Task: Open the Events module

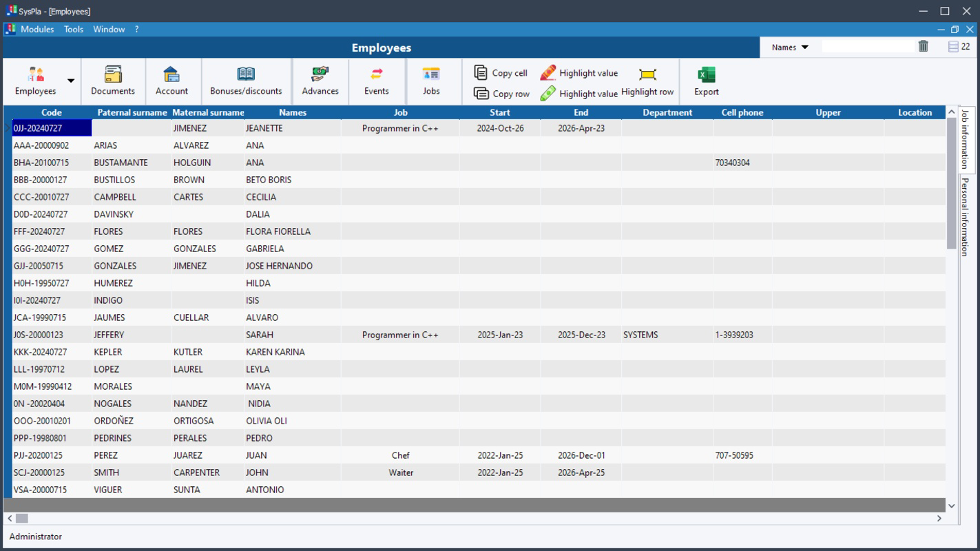Action: pyautogui.click(x=377, y=81)
